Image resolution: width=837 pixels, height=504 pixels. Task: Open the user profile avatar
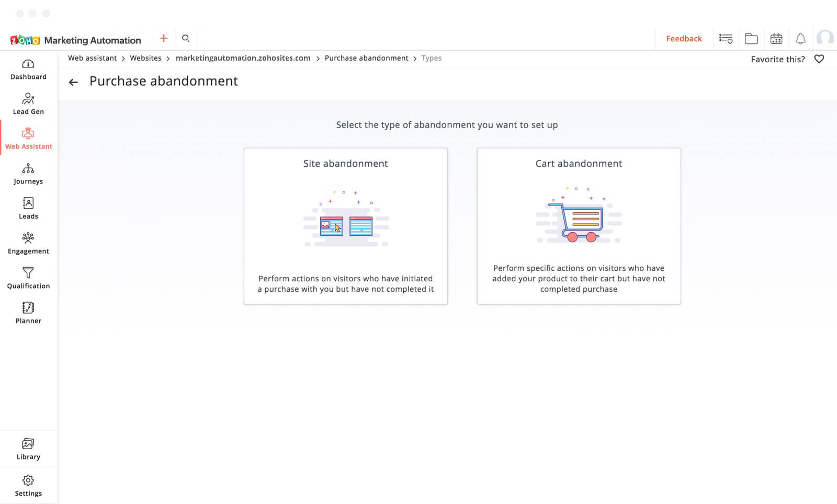[x=825, y=38]
